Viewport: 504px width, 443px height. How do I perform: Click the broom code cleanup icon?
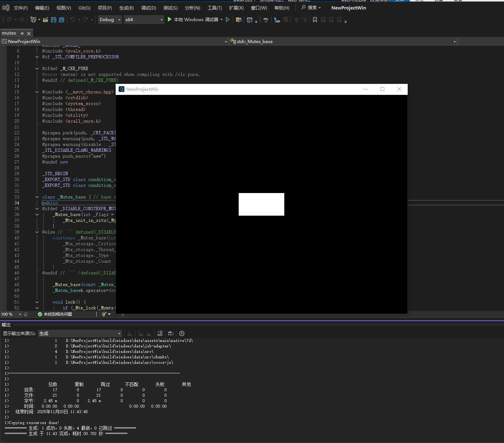coord(104,314)
